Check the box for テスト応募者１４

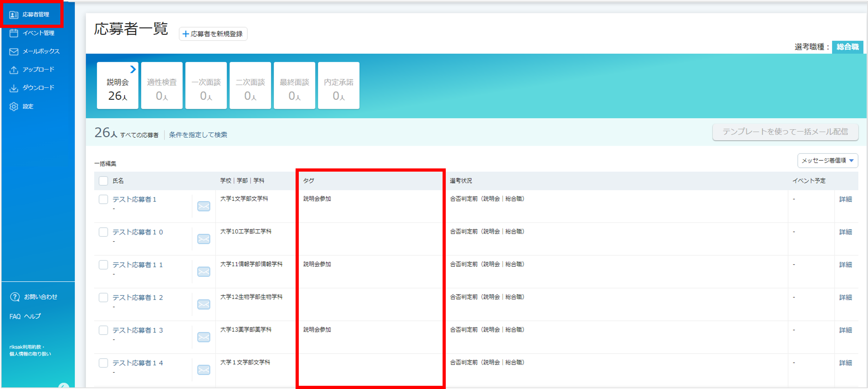[104, 363]
